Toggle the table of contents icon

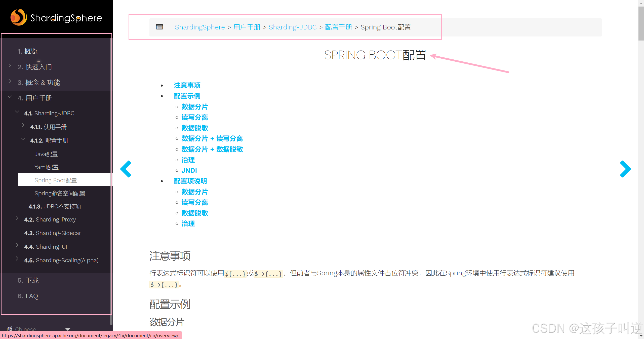pos(159,27)
